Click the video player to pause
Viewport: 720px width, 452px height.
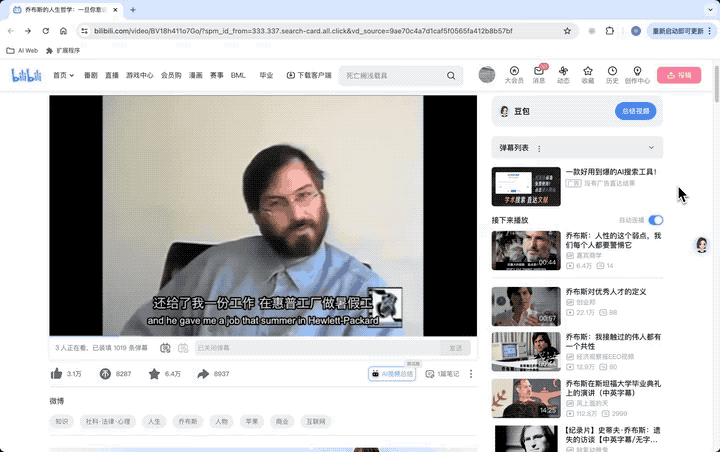click(x=263, y=215)
